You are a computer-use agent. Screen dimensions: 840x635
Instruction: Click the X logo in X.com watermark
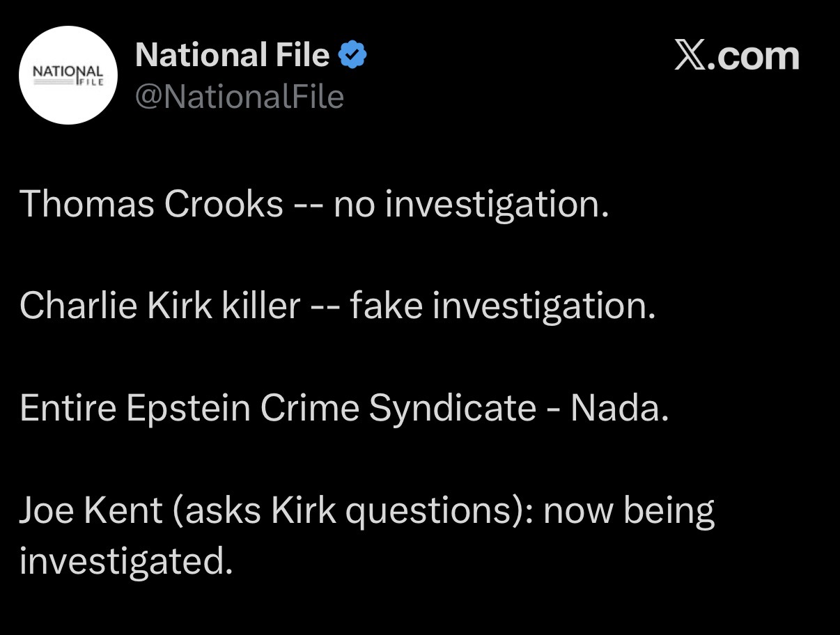point(691,56)
